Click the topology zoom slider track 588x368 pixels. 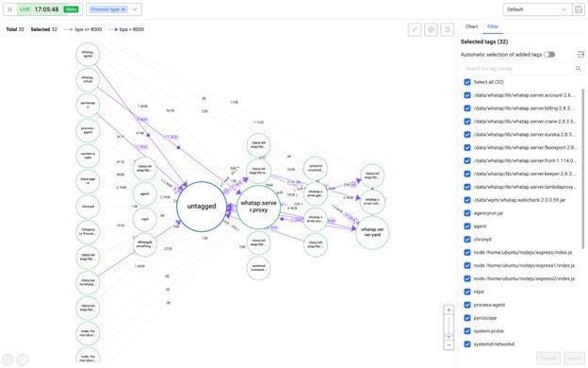(449, 327)
